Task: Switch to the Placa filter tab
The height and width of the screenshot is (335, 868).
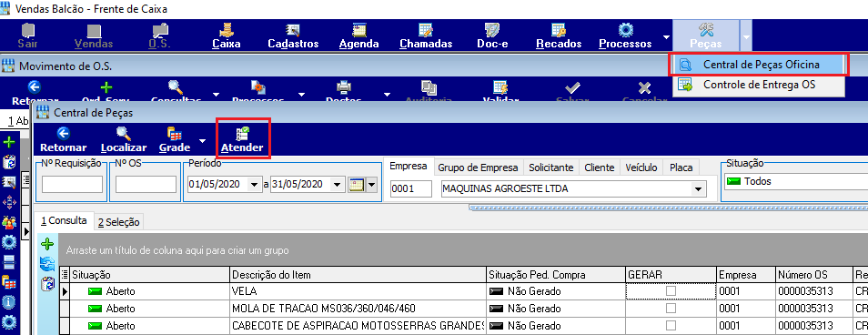Action: point(681,167)
